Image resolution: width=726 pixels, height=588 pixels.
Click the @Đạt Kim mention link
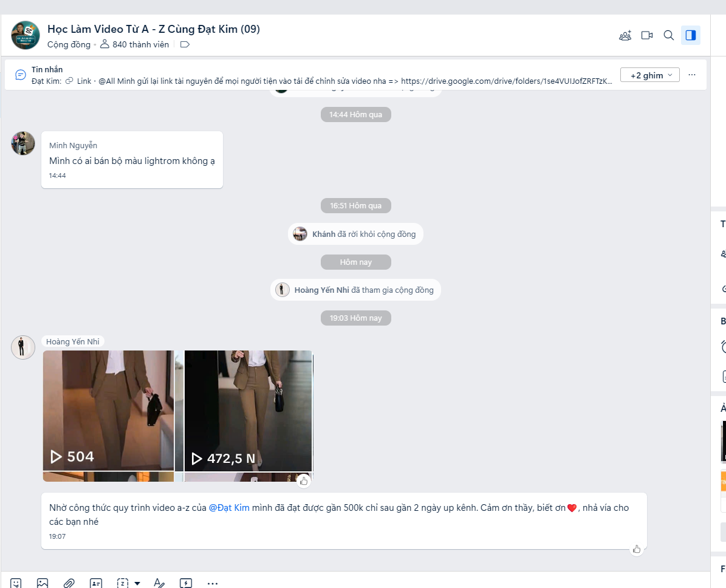point(229,508)
